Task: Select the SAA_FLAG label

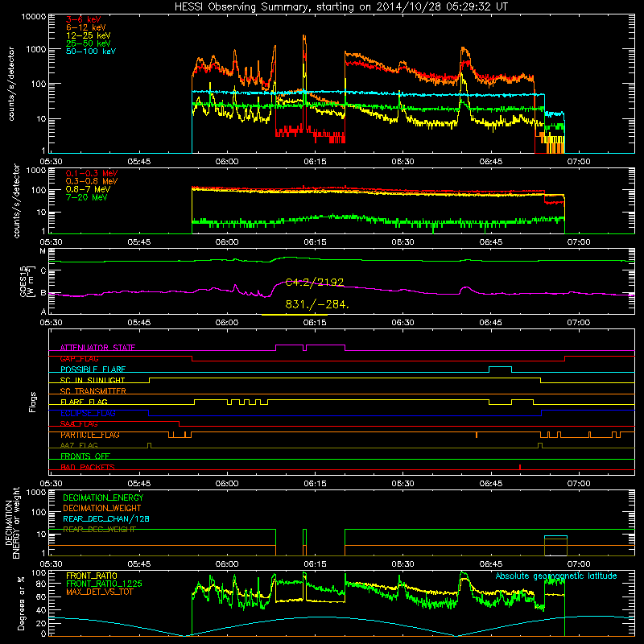Action: (79, 424)
